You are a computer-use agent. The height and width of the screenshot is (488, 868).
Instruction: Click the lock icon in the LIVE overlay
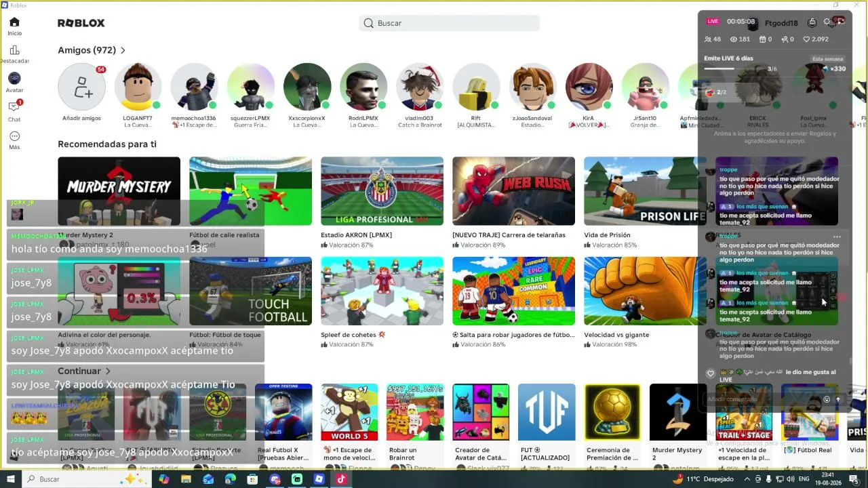click(x=812, y=22)
